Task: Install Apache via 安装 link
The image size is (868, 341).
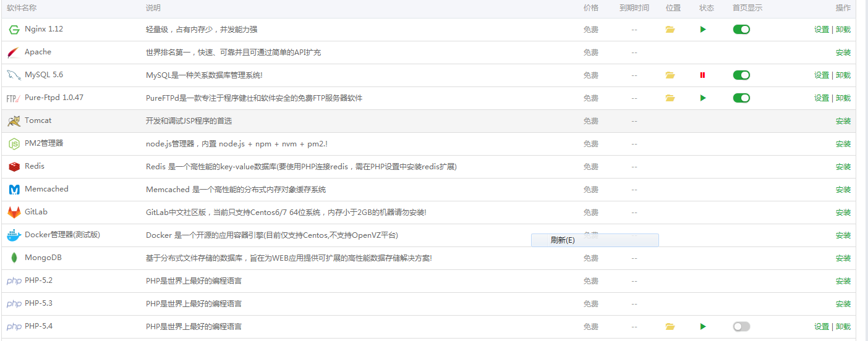Action: click(843, 53)
